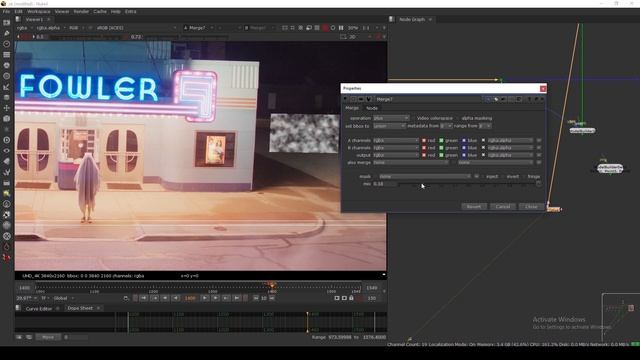The height and width of the screenshot is (360, 640).
Task: Open the set bbox to dropdown
Action: click(x=389, y=126)
